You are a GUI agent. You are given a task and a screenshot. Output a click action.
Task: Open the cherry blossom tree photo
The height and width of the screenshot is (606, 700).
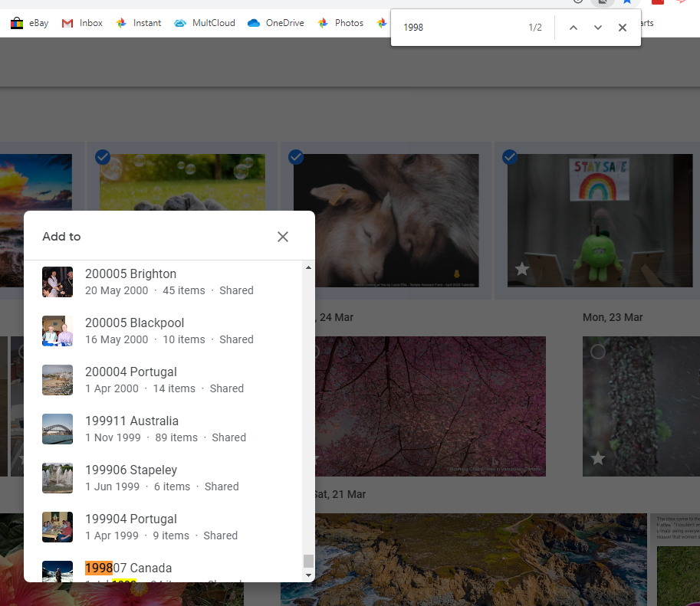click(430, 406)
